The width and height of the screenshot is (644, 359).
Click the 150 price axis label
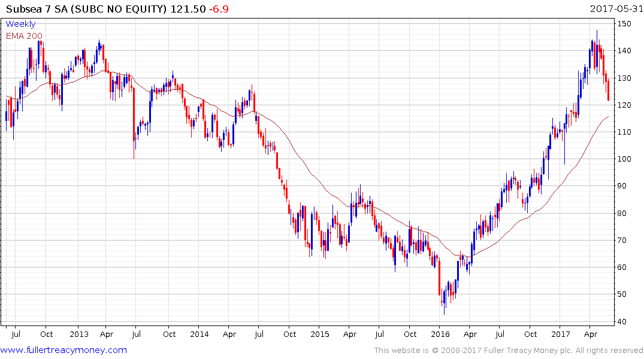(x=624, y=24)
